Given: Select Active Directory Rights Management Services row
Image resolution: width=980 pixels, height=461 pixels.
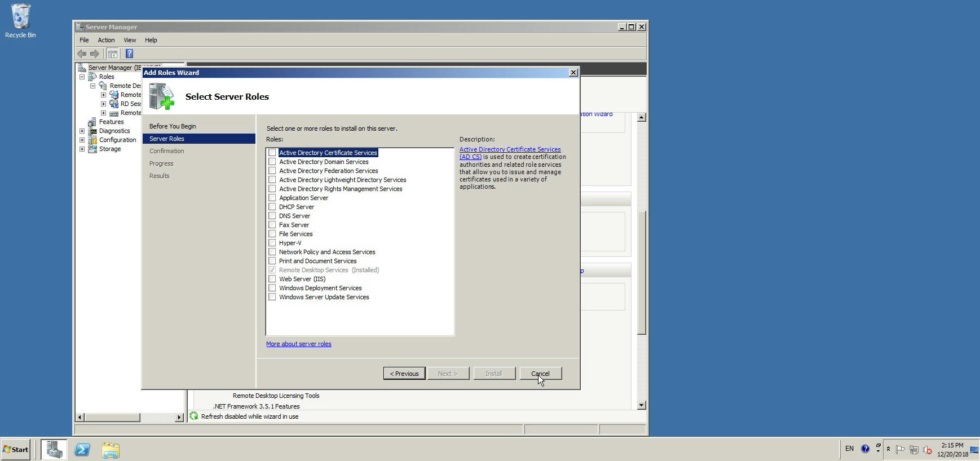Looking at the screenshot, I should tap(341, 189).
